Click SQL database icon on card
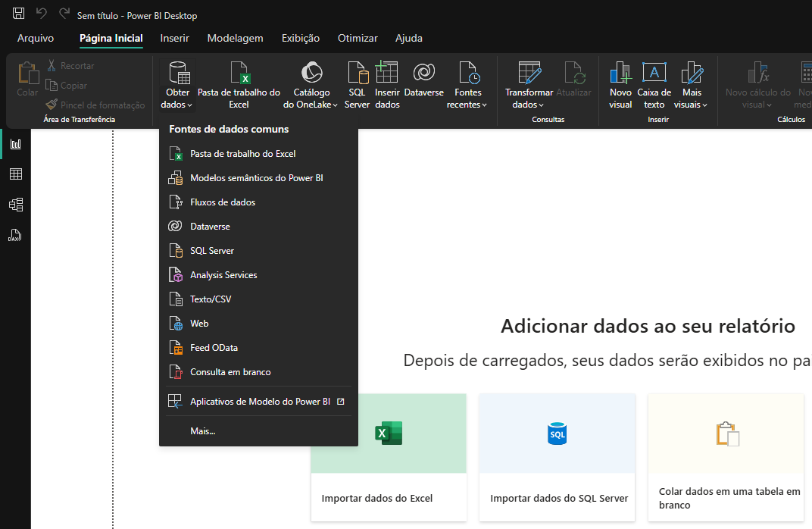The height and width of the screenshot is (529, 812). coord(557,434)
